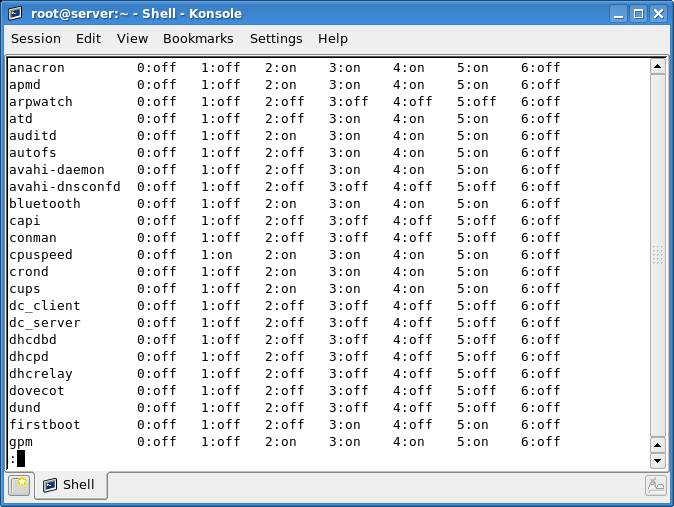Click the 'bluetooth' service name
The width and height of the screenshot is (674, 507).
pos(45,204)
